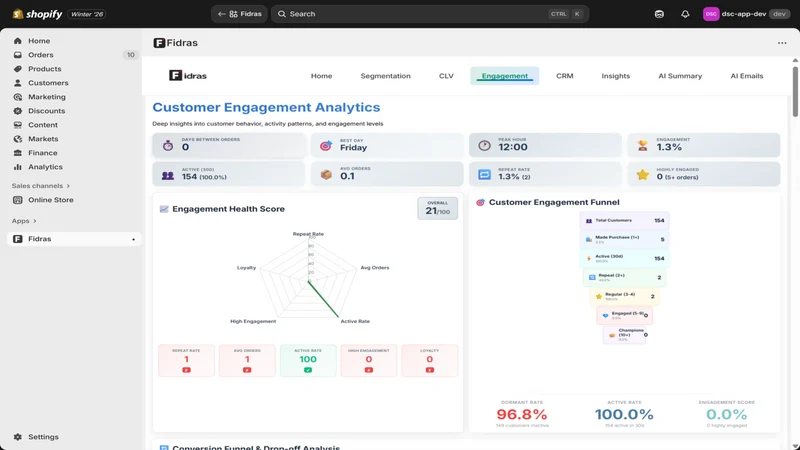The height and width of the screenshot is (450, 800).
Task: Click Days Between Orders stopwatch icon
Action: click(x=168, y=146)
